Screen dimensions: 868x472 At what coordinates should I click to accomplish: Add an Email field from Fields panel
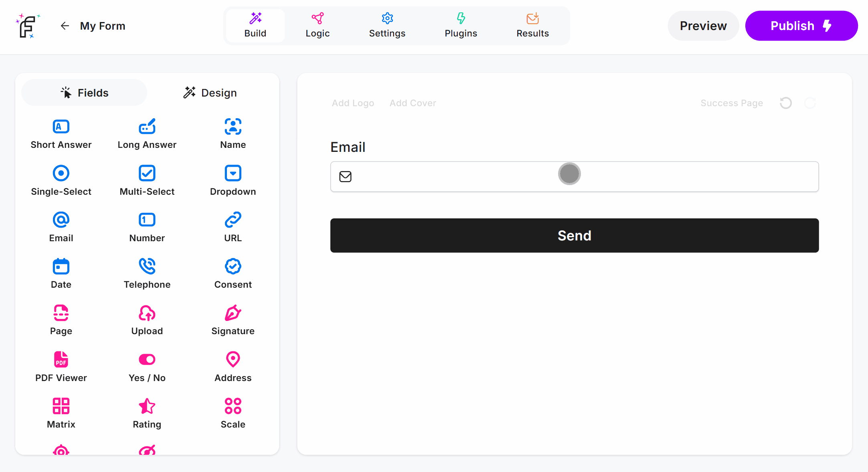click(61, 227)
